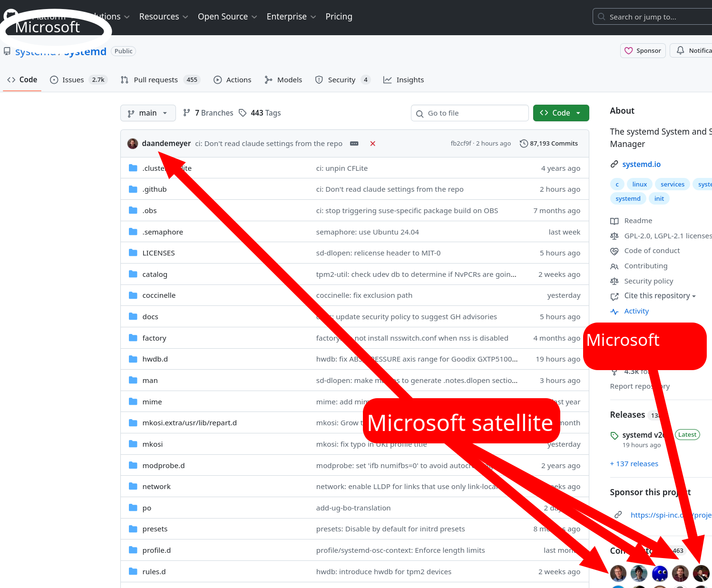Open the main branch dropdown
Viewport: 712px width, 588px height.
pos(148,113)
